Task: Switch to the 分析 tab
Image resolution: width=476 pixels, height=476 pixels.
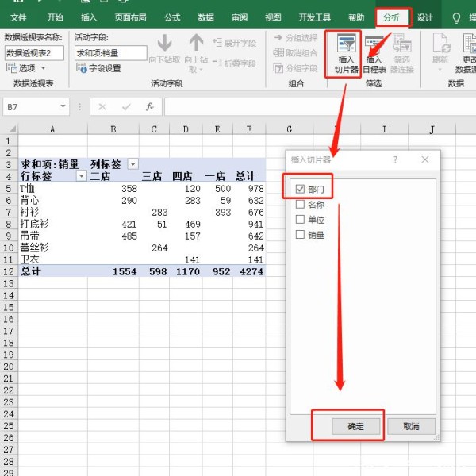Action: pos(391,17)
